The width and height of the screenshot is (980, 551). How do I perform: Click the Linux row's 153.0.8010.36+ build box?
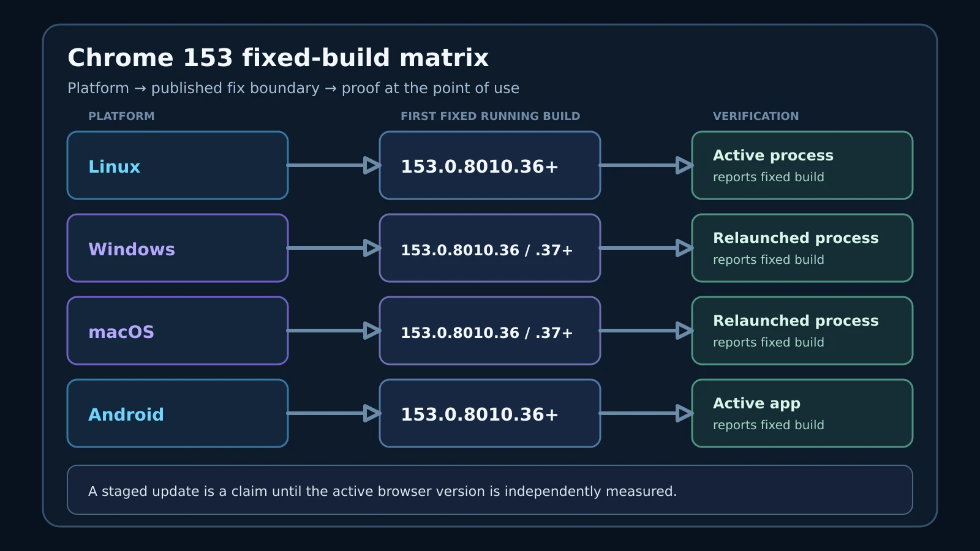point(490,165)
